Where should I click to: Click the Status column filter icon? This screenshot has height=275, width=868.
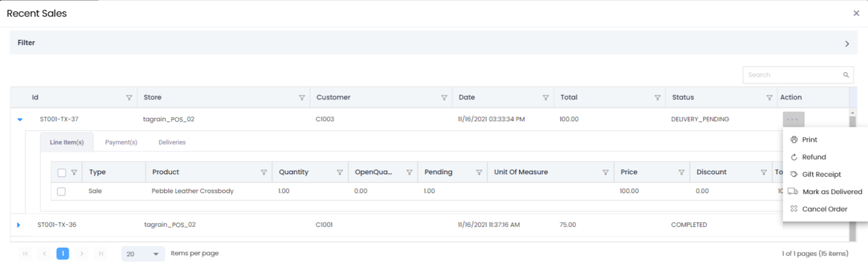coord(769,98)
